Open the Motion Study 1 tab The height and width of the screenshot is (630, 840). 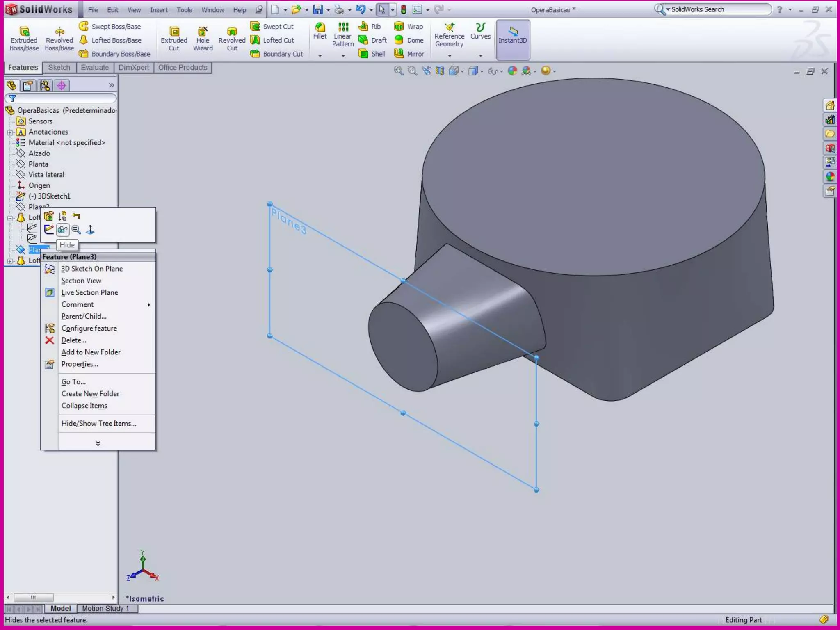point(105,608)
